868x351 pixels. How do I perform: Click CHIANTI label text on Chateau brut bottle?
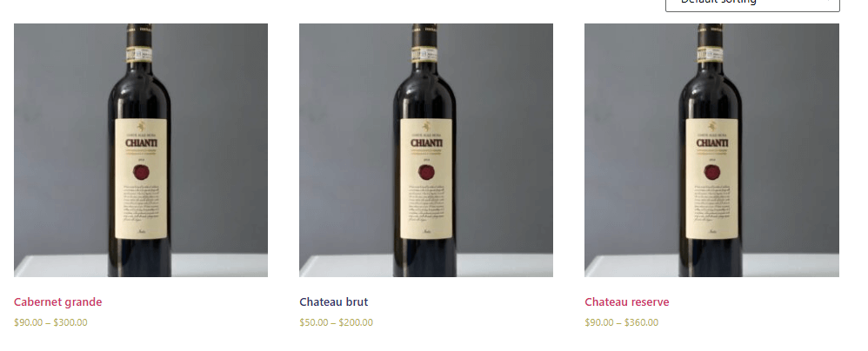(x=426, y=142)
